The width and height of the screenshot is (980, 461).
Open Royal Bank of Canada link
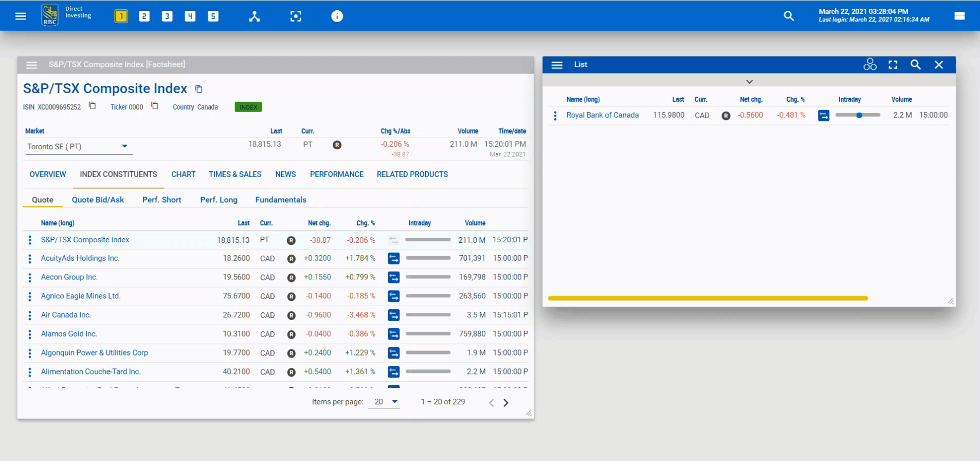coord(602,115)
